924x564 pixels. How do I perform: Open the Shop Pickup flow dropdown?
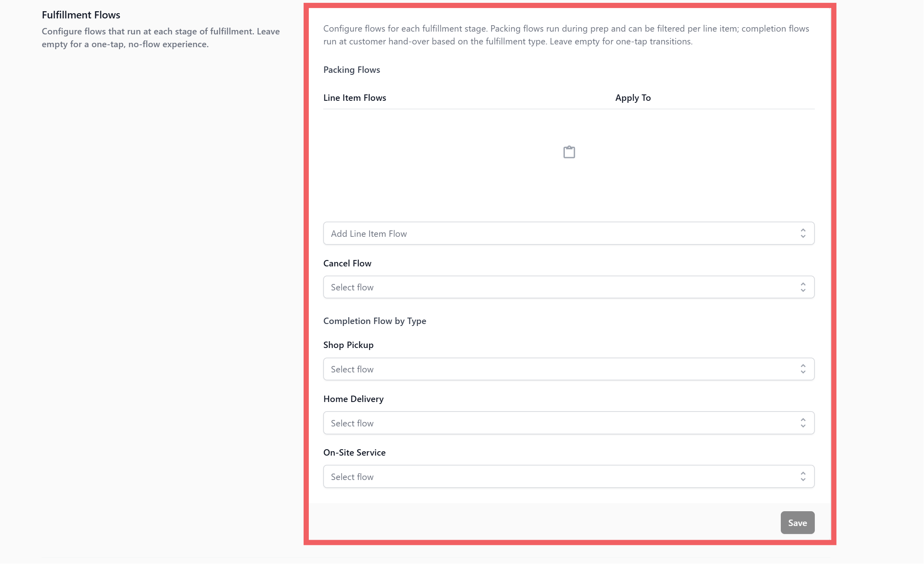click(x=568, y=369)
